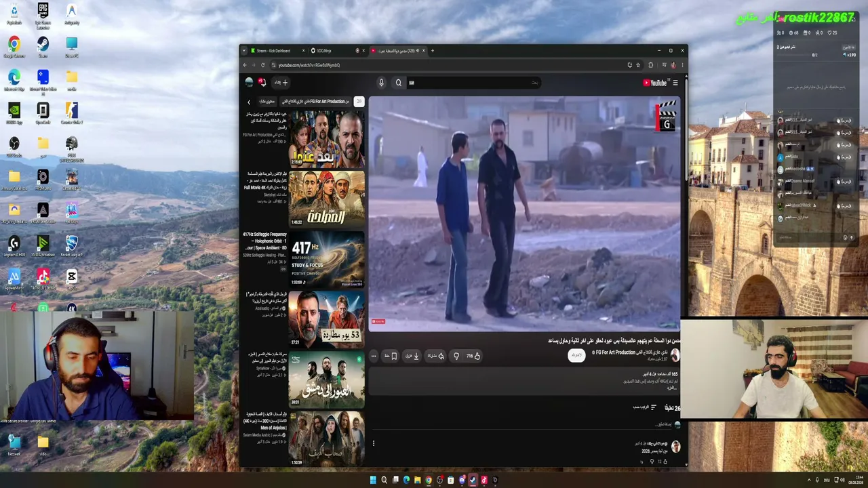Dislike the top comment
The width and height of the screenshot is (868, 488).
click(652, 462)
